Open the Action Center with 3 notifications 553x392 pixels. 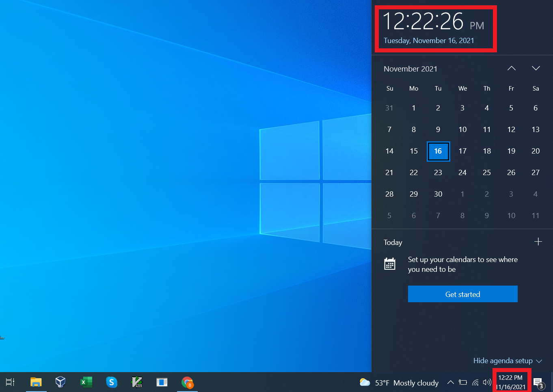point(538,382)
